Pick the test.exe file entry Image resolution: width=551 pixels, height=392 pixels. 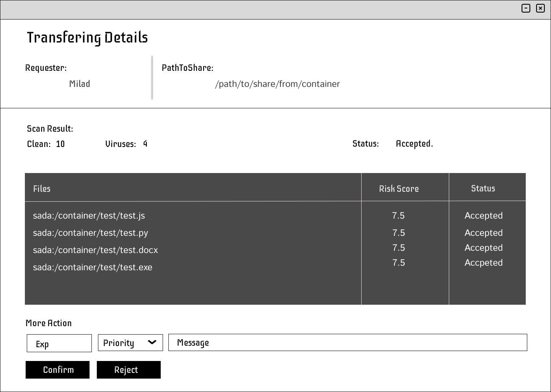[x=93, y=267]
